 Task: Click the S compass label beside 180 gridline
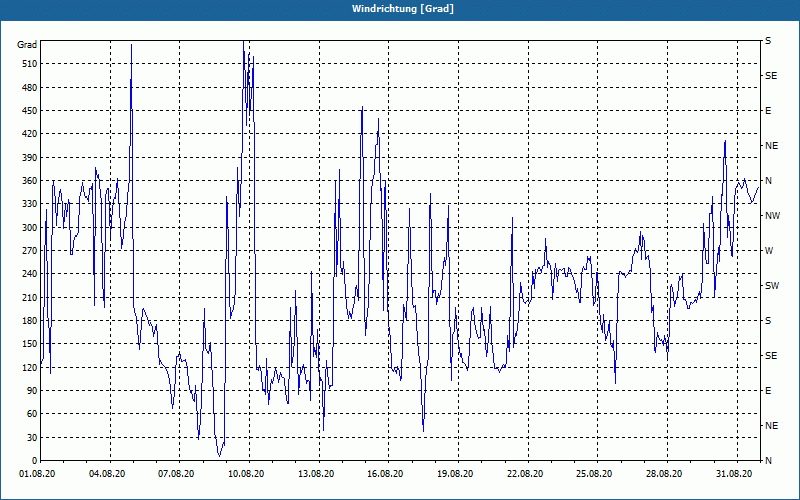point(768,320)
